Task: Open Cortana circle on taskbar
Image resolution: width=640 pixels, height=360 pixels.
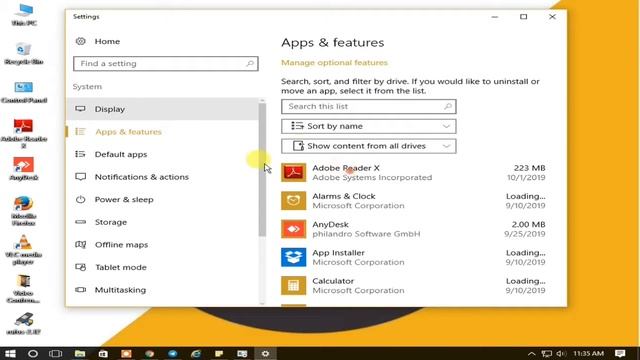Action: click(33, 353)
